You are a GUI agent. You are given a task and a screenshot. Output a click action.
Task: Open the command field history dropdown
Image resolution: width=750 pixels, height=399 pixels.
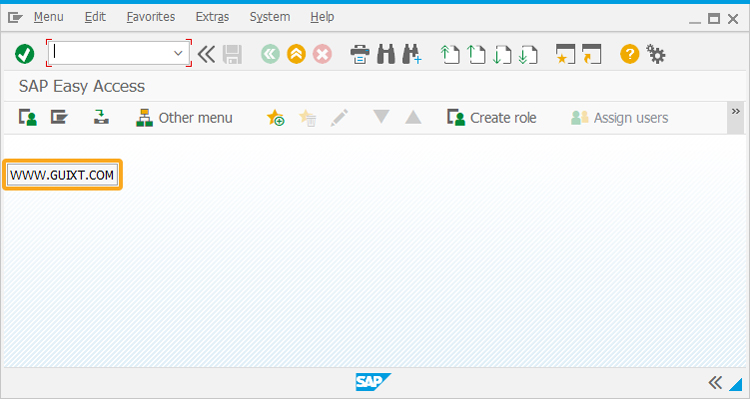[178, 53]
